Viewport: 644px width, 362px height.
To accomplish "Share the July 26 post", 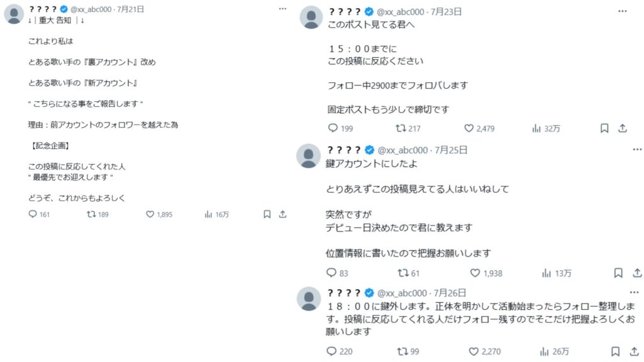I will click(634, 351).
